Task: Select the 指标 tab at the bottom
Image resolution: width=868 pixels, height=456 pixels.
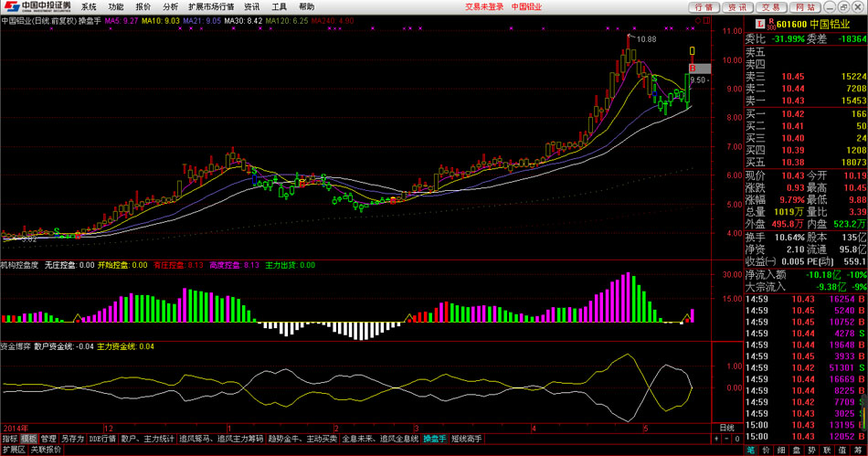Action: click(x=9, y=439)
